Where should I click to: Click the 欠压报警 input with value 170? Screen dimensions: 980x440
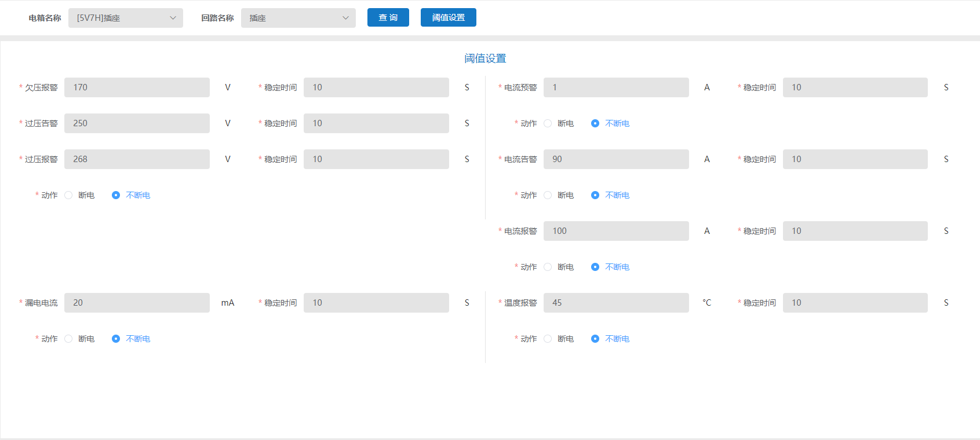[x=137, y=87]
